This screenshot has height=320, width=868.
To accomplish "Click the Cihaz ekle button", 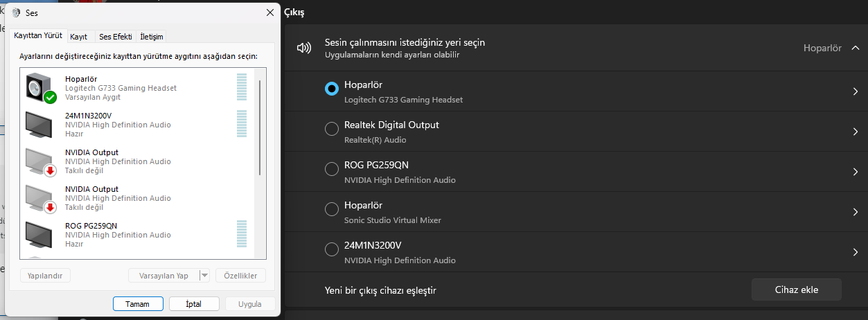I will (796, 290).
